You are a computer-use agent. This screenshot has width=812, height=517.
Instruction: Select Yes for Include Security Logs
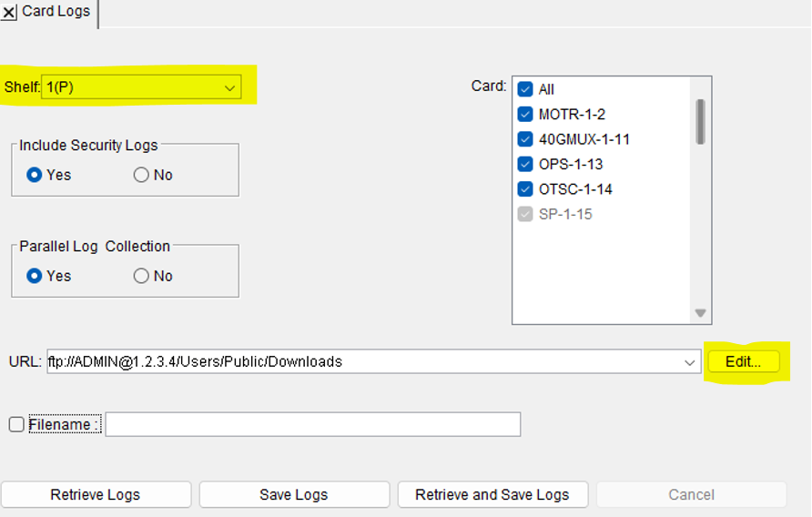coord(35,175)
